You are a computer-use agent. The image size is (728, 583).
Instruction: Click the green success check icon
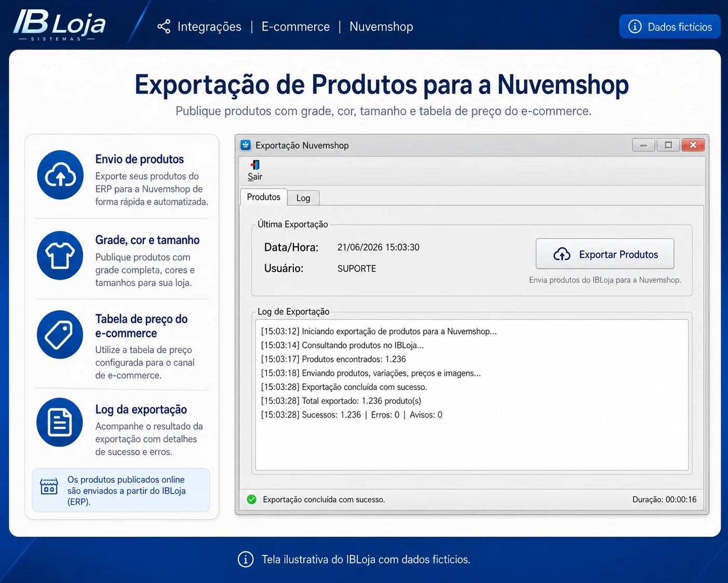(252, 499)
